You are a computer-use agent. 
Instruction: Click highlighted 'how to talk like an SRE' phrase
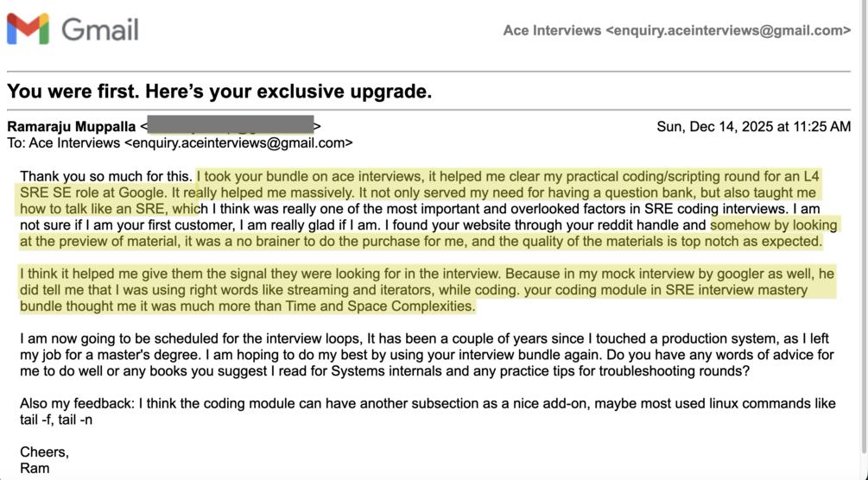coord(92,209)
